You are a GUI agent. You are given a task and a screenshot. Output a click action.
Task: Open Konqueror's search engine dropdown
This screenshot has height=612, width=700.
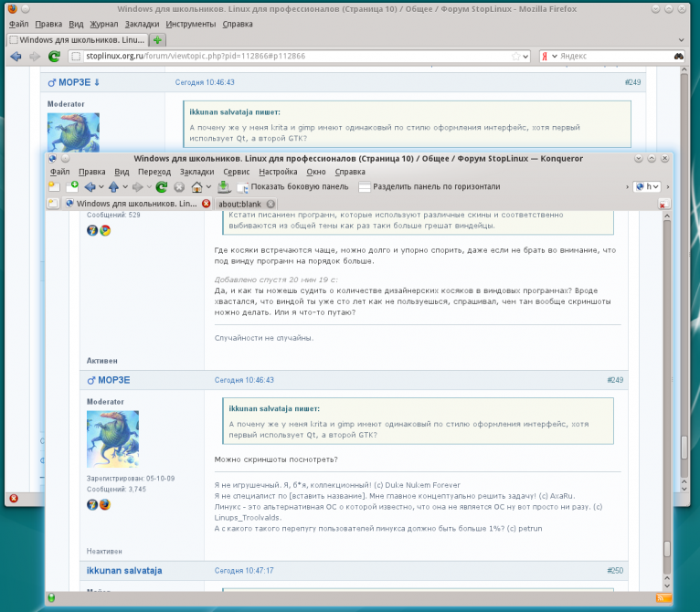pyautogui.click(x=646, y=186)
